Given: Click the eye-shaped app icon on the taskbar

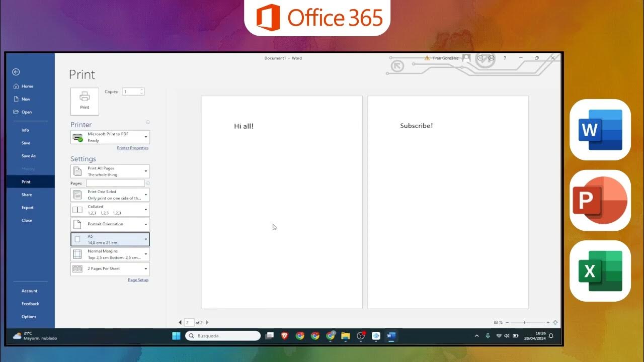Looking at the screenshot, I should click(376, 336).
